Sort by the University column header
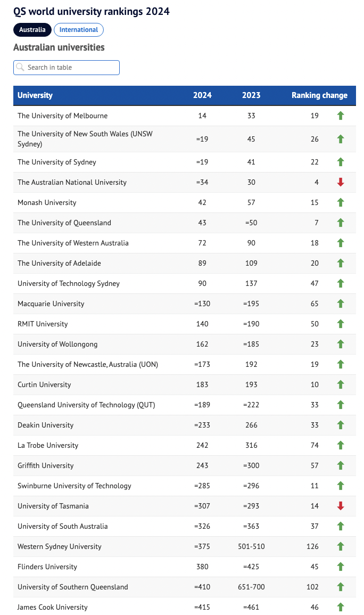This screenshot has height=615, width=364. tap(35, 95)
